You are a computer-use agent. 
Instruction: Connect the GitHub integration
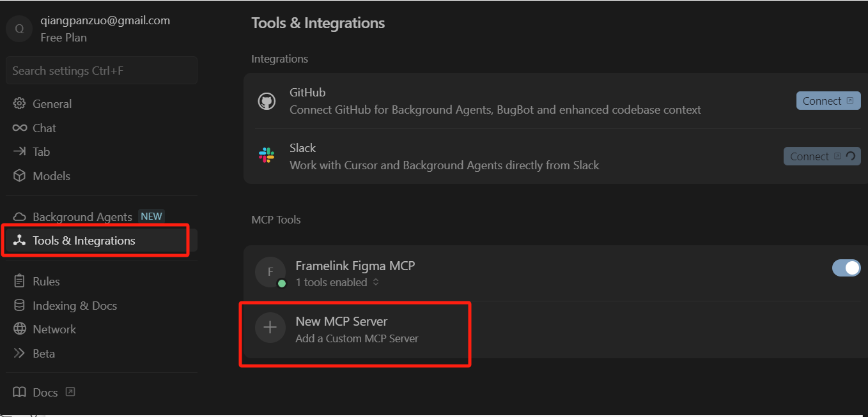[x=828, y=101]
